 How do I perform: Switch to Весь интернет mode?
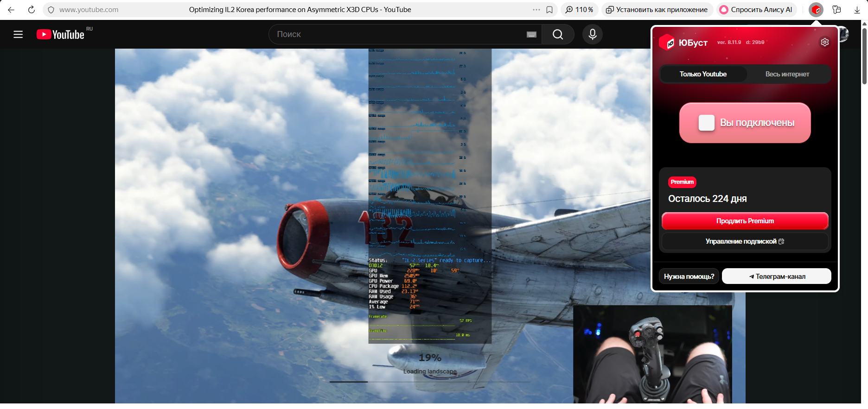point(787,74)
